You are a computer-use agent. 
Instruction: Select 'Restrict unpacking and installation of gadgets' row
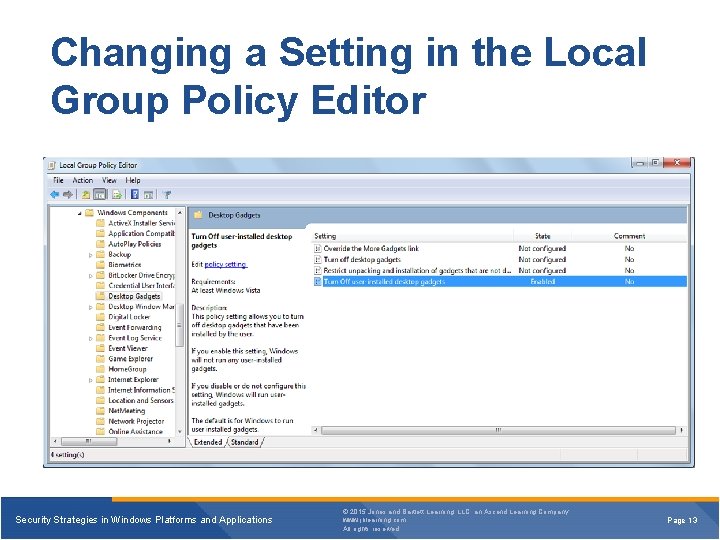tap(500, 270)
